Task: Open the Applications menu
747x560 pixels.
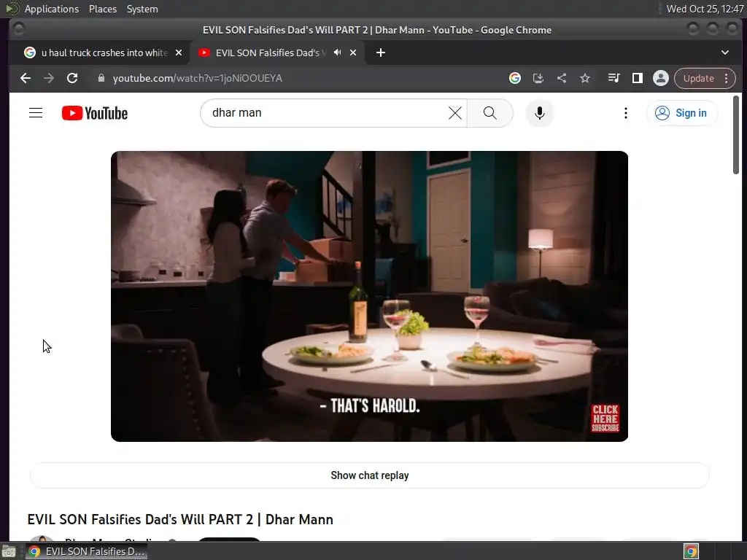Action: 52,9
